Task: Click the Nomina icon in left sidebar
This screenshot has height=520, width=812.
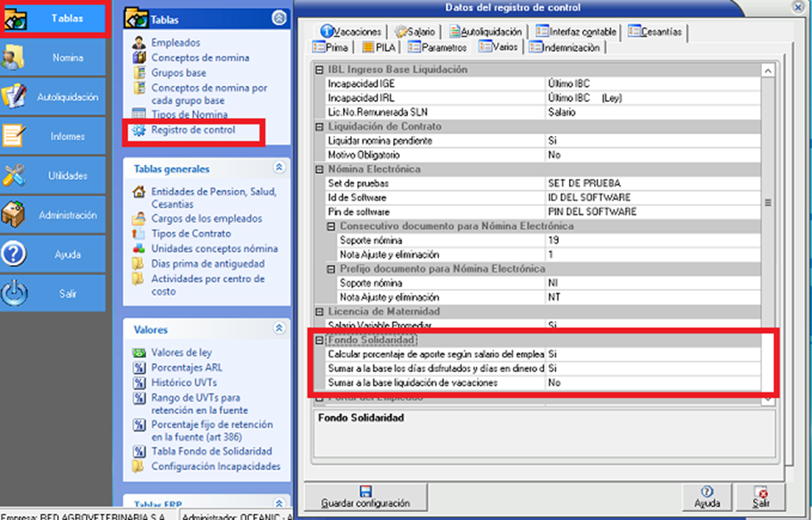Action: tap(16, 57)
